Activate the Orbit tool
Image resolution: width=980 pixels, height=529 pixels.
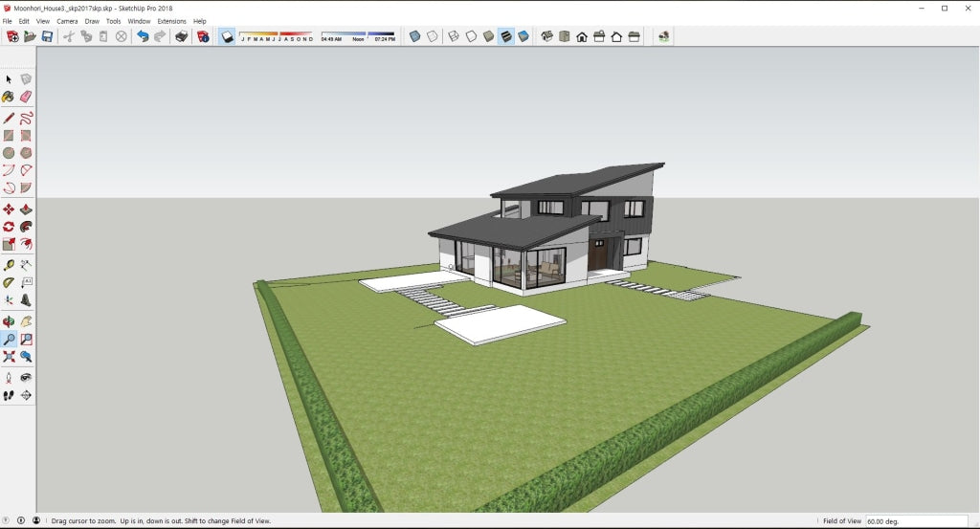(x=9, y=321)
